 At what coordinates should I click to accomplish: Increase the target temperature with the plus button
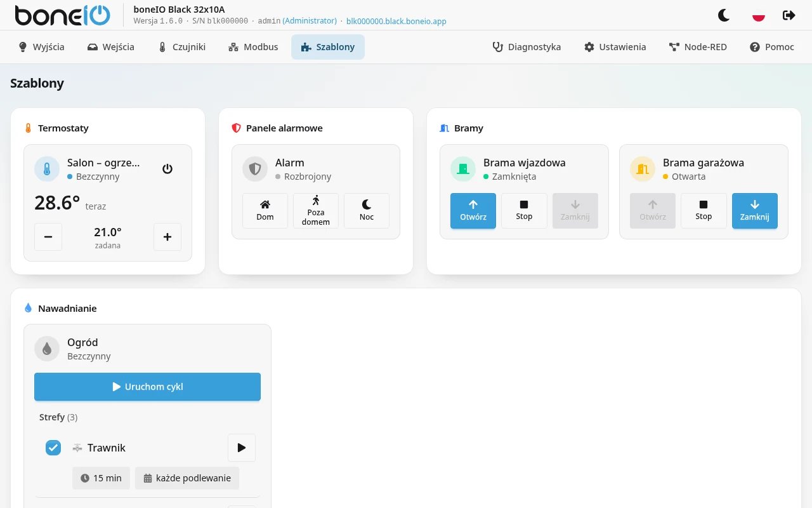[x=167, y=237]
